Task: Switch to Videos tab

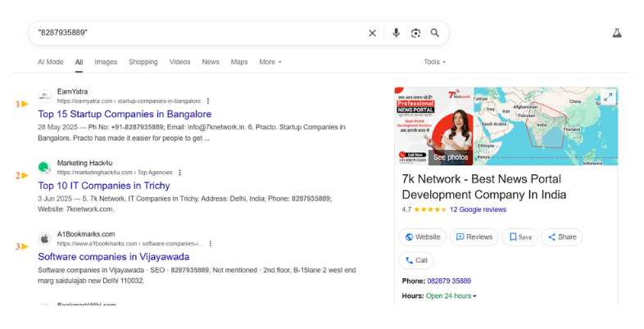Action: 180,62
